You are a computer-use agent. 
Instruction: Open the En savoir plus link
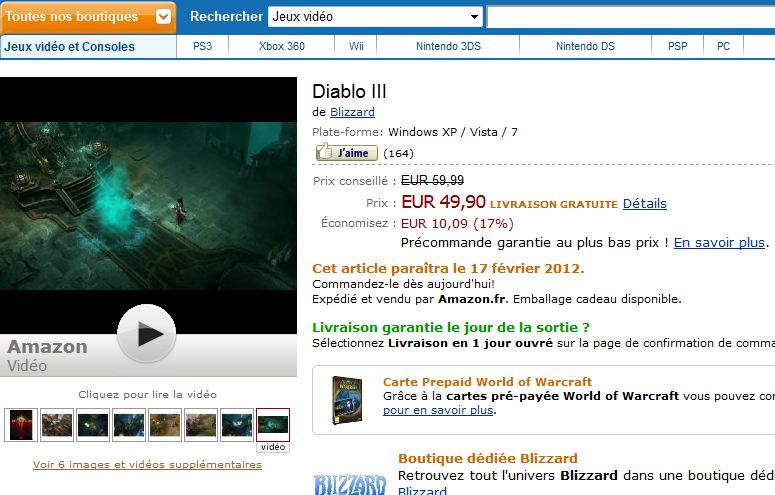tap(719, 243)
